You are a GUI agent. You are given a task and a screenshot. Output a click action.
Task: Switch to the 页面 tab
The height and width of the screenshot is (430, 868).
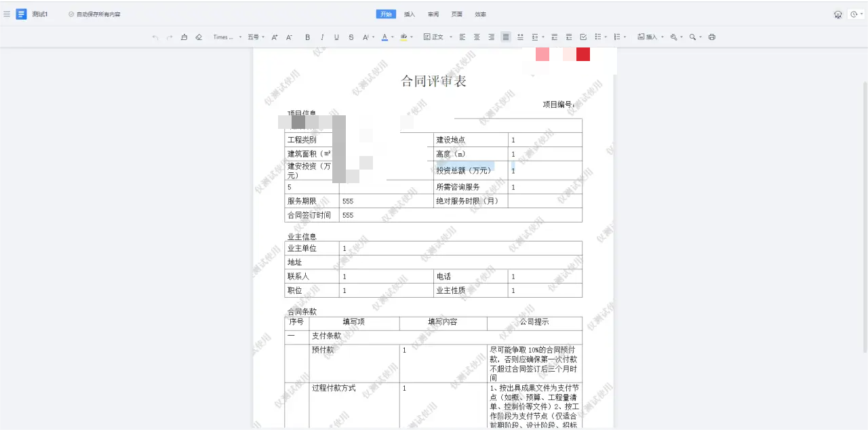457,14
